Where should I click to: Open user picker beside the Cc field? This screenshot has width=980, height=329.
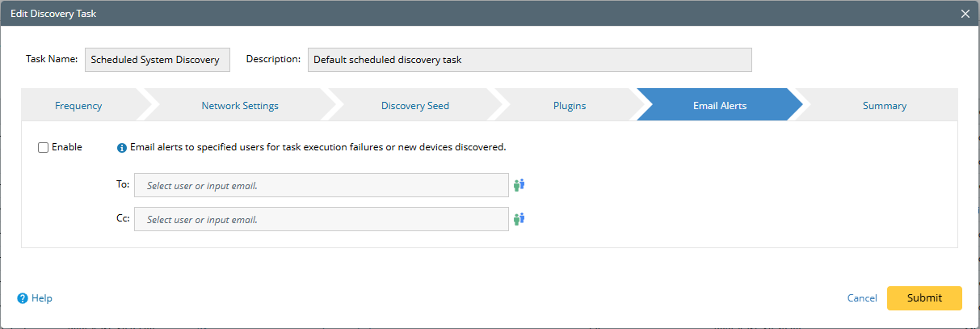pos(519,218)
